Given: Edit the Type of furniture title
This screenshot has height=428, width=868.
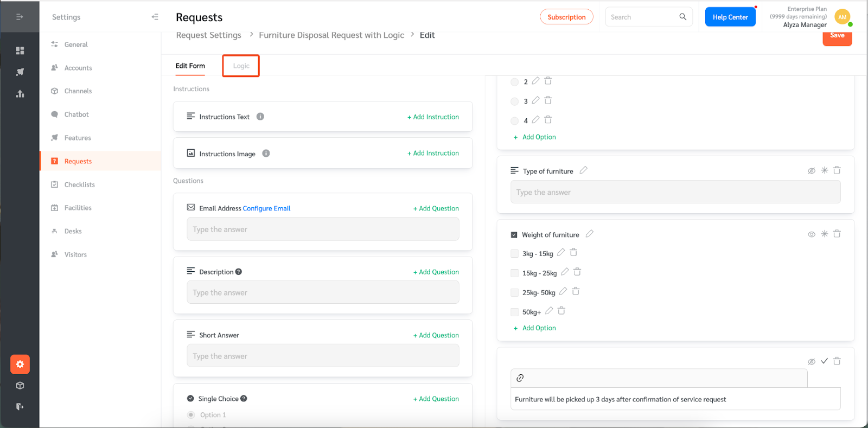Looking at the screenshot, I should [583, 170].
